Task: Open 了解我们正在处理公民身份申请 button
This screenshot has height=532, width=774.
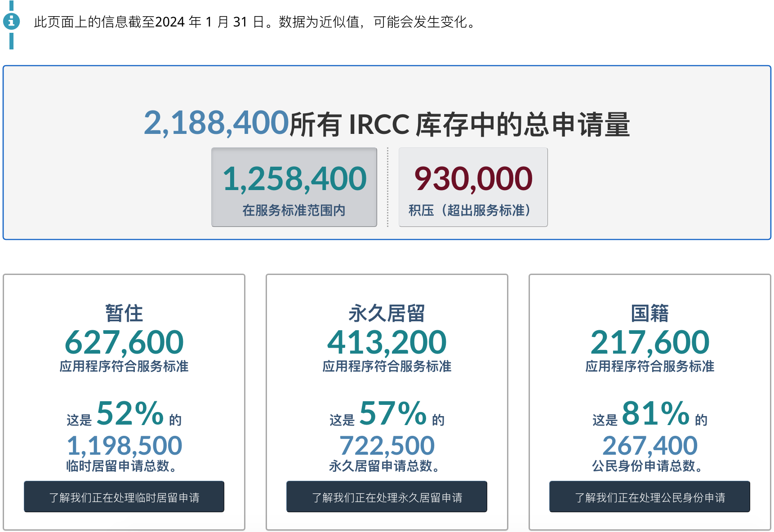Action: (x=649, y=497)
